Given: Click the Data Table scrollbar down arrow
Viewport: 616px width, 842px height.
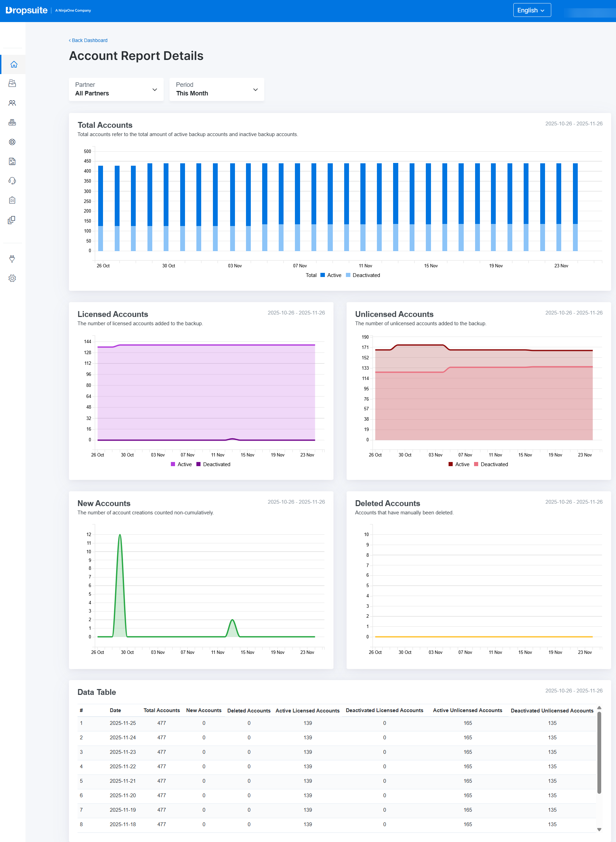Looking at the screenshot, I should pos(599,830).
